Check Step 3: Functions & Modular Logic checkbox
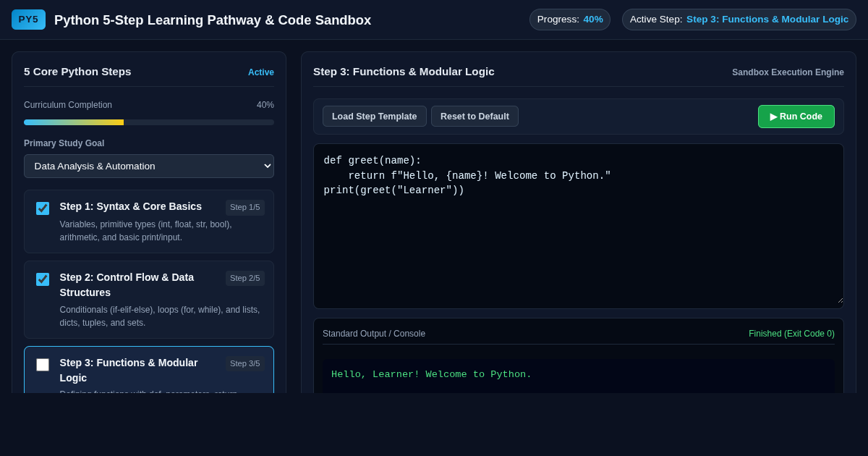The image size is (868, 456). click(x=43, y=365)
